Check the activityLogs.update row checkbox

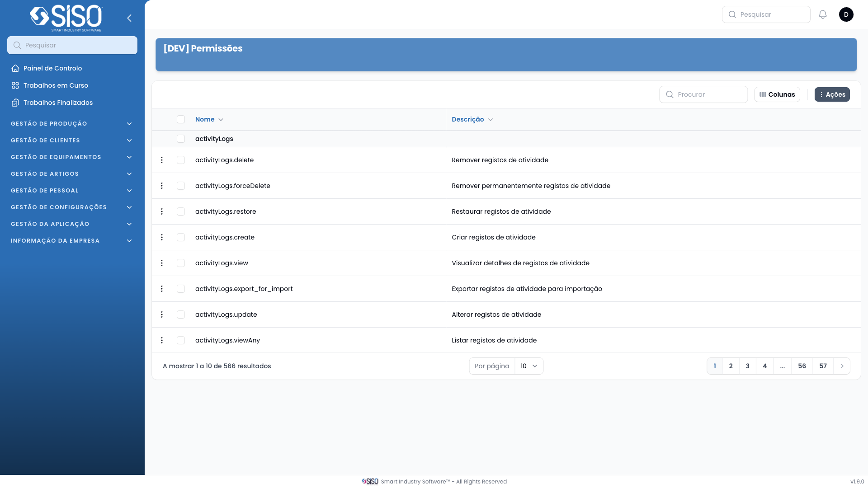[x=181, y=314]
